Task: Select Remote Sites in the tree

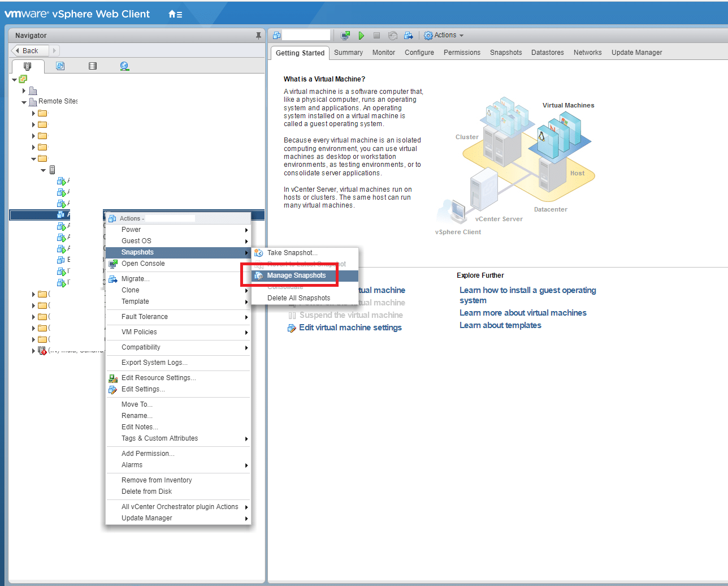Action: pyautogui.click(x=58, y=101)
